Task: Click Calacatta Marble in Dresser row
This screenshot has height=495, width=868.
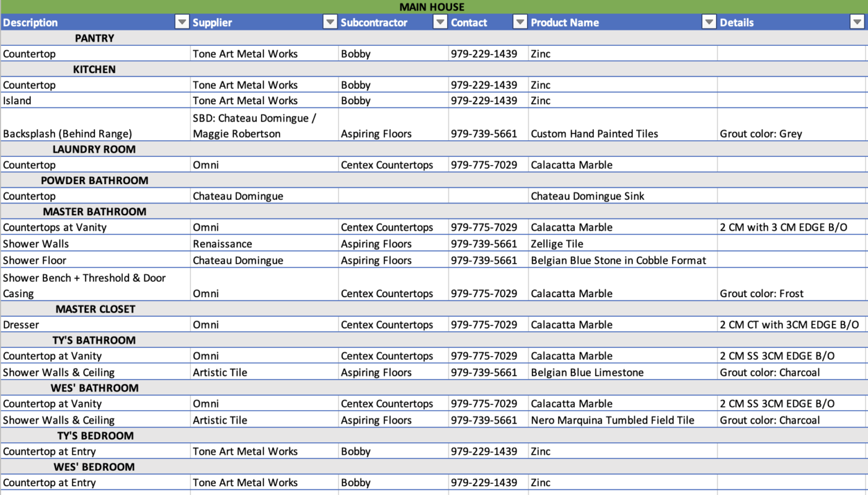Action: (622, 324)
